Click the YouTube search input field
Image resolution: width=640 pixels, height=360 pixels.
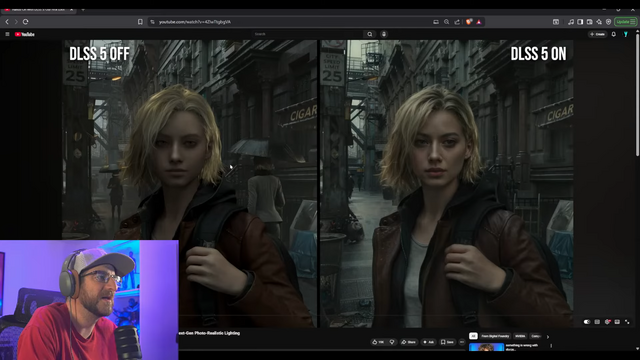pyautogui.click(x=307, y=34)
